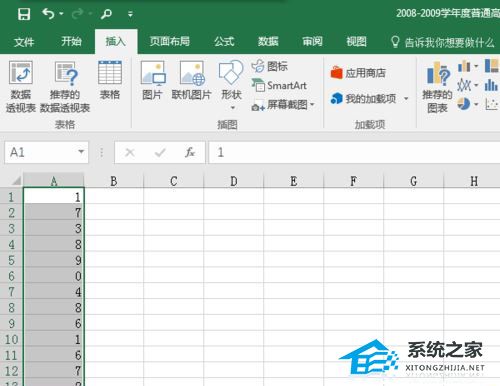This screenshot has width=500, height=386.
Task: Click the select-all corner triangle
Action: 16,180
